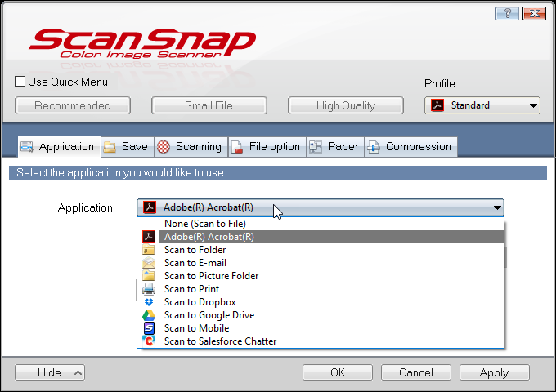This screenshot has width=556, height=392.
Task: Choose Scan to E-mail option
Action: coord(321,263)
